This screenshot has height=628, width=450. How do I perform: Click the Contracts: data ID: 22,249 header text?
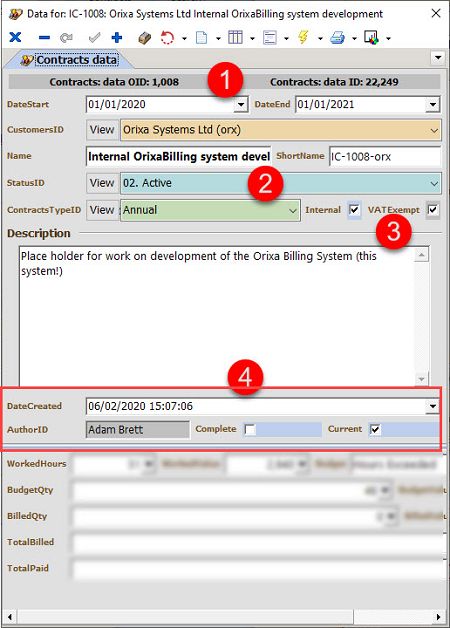point(334,82)
